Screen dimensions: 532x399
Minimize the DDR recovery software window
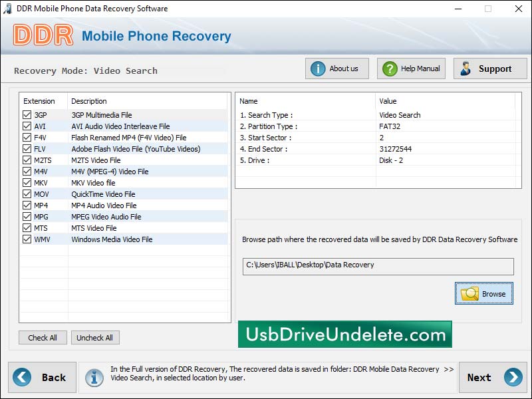point(458,9)
